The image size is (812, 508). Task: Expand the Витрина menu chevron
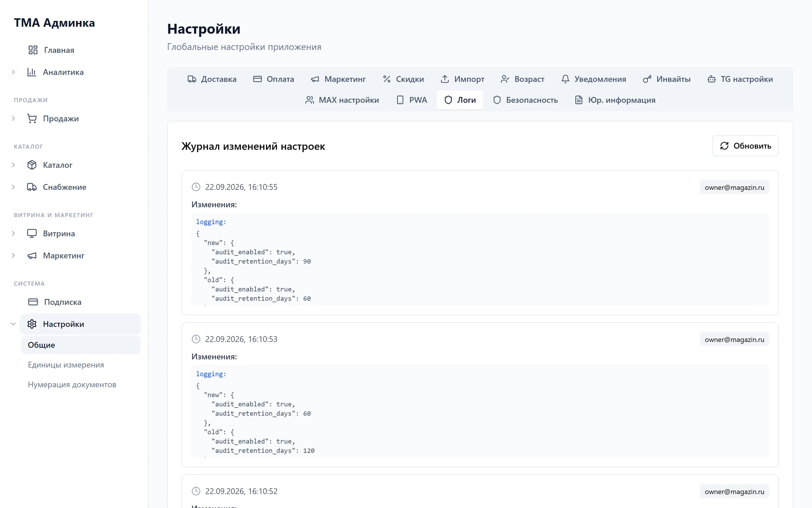click(13, 233)
